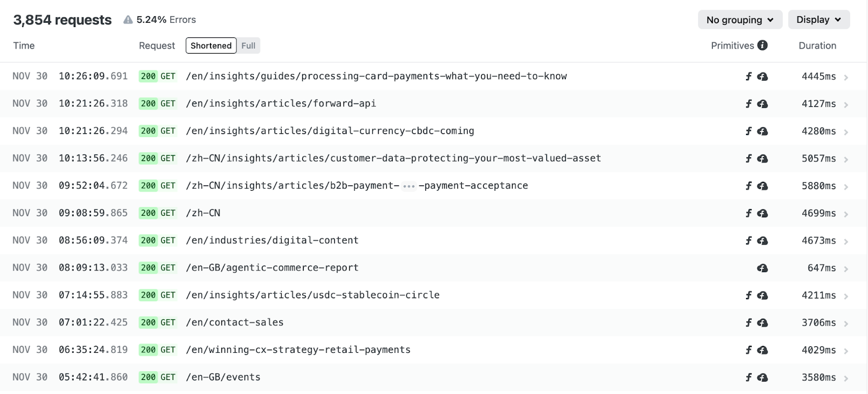The width and height of the screenshot is (868, 394).
Task: Click the 200 status badge on processing-card-payments row
Action: pos(148,76)
